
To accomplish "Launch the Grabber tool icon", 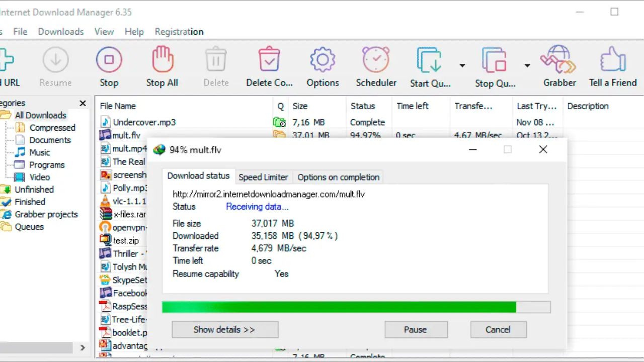I will (558, 60).
